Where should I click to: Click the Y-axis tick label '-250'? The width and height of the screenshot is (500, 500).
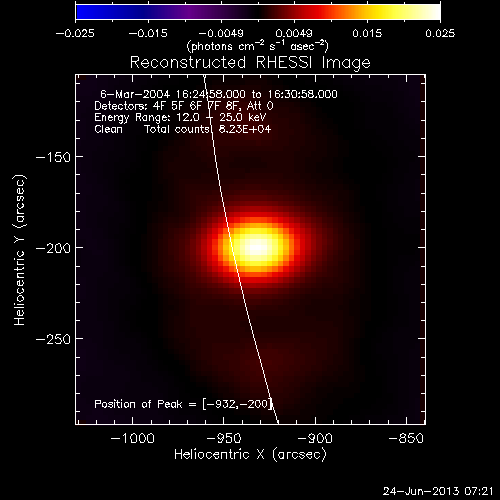click(53, 339)
